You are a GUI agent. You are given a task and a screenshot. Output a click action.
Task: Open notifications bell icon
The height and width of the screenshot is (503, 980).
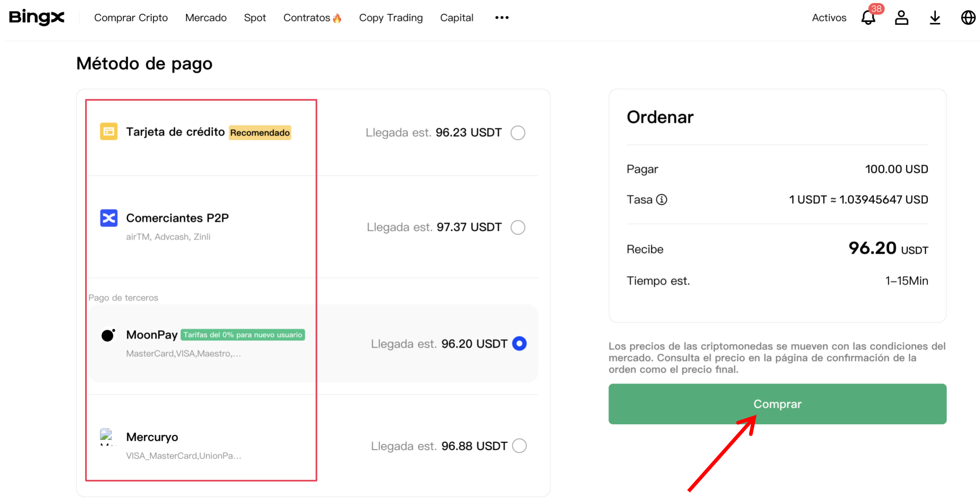click(868, 18)
